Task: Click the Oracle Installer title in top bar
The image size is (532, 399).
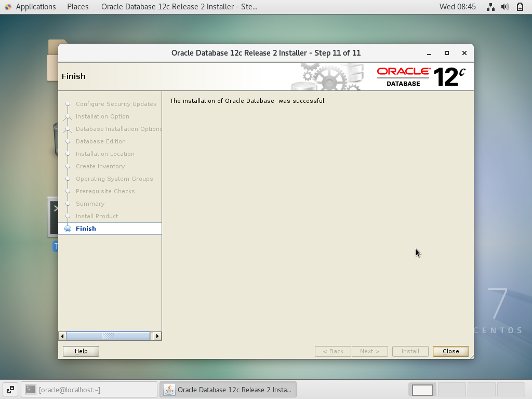Action: 179,7
